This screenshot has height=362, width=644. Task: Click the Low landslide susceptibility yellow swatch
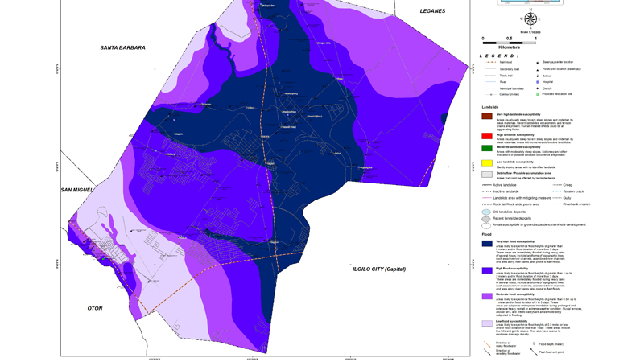pyautogui.click(x=487, y=163)
